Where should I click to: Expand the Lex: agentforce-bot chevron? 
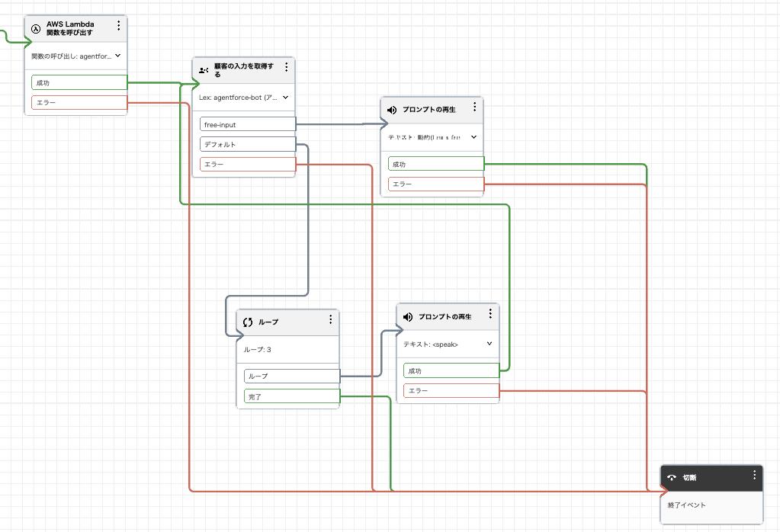(x=285, y=98)
